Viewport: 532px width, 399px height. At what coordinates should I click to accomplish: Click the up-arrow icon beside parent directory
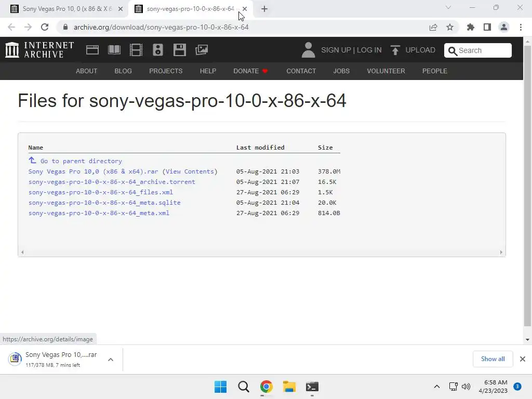click(32, 160)
